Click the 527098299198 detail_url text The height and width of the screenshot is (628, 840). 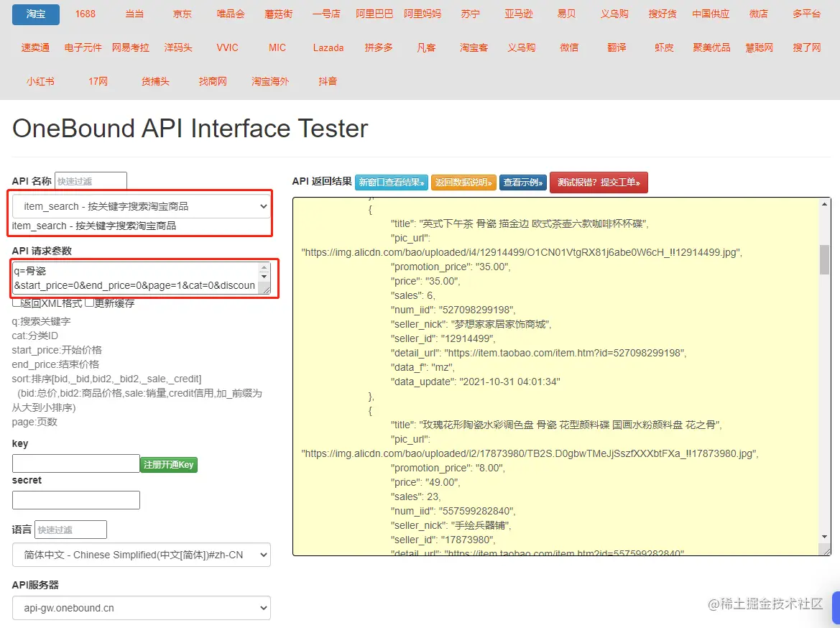tap(538, 353)
